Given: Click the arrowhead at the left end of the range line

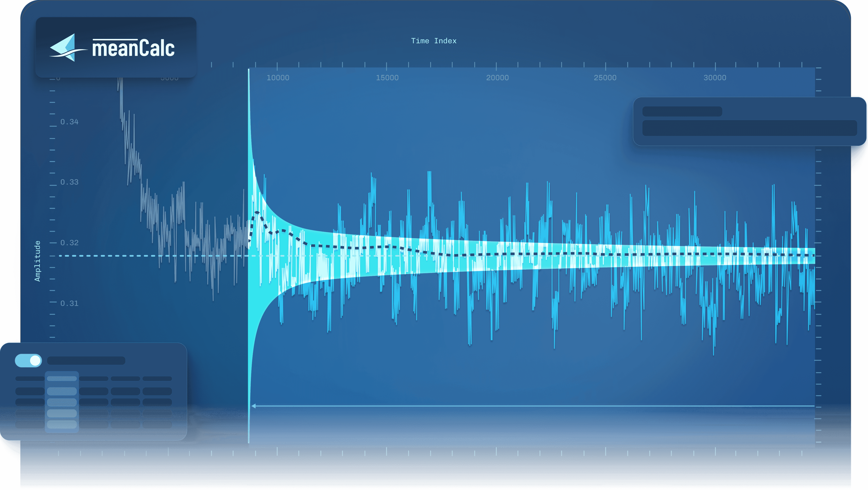Looking at the screenshot, I should pyautogui.click(x=253, y=406).
